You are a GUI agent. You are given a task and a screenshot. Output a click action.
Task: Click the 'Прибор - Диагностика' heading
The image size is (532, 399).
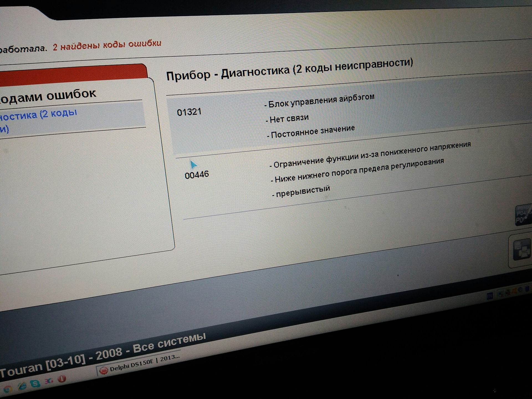290,69
